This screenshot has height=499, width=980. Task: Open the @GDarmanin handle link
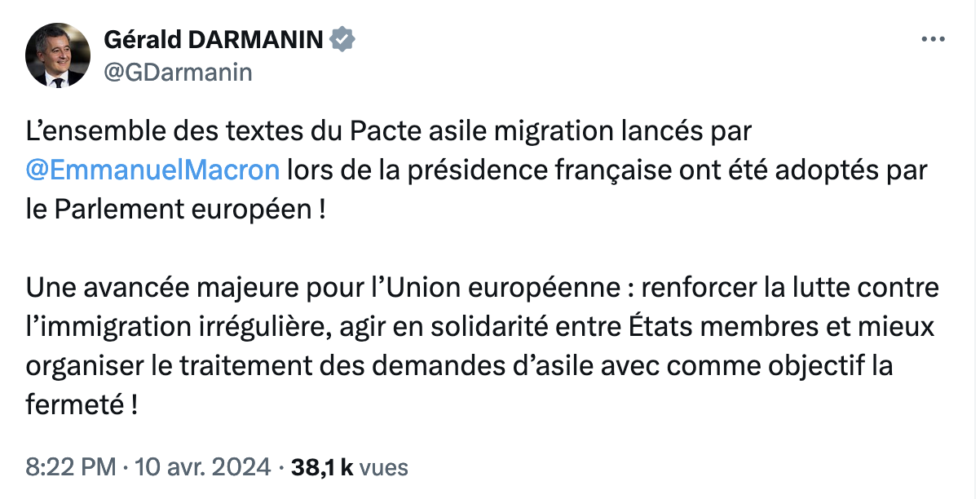[x=177, y=72]
